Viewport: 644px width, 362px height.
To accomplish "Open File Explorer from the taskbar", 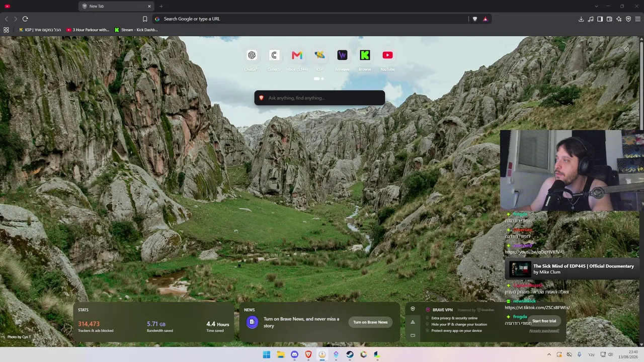I will click(280, 355).
